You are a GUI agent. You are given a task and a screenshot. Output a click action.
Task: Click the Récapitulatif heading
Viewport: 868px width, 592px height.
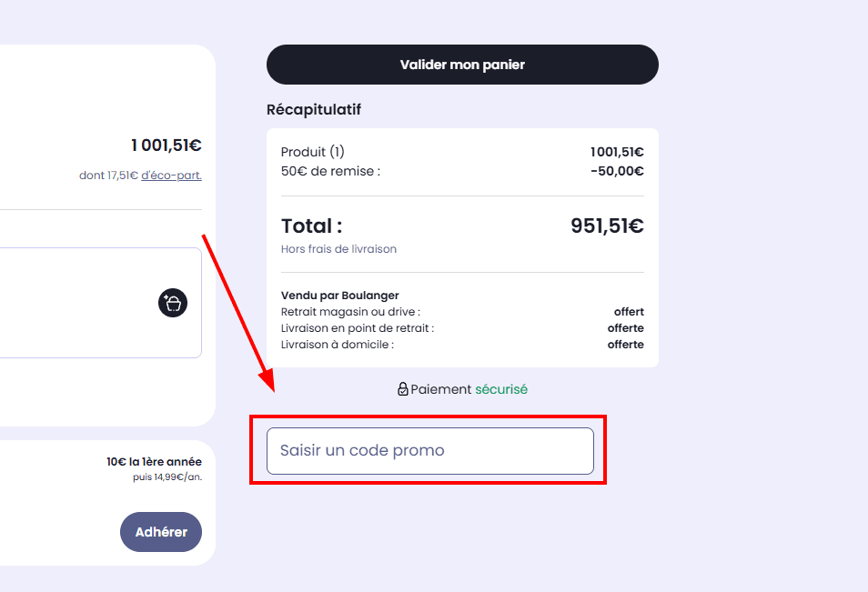pos(314,109)
